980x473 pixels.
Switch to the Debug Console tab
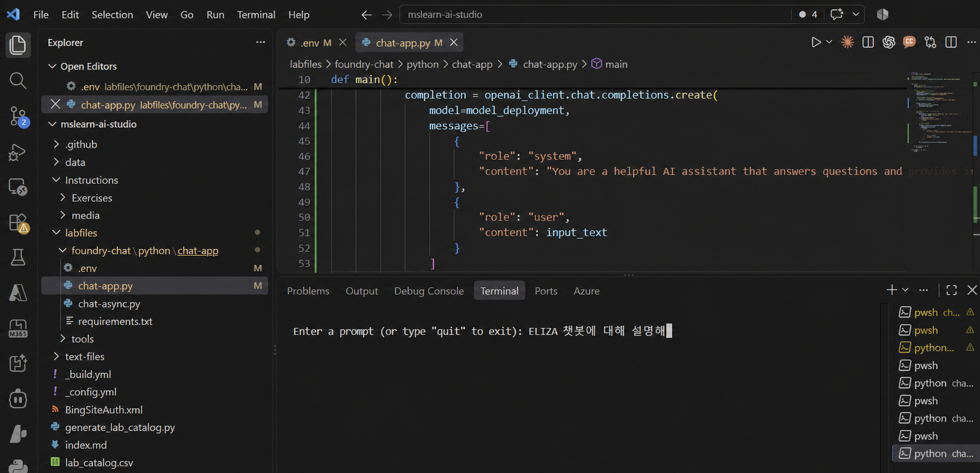click(429, 291)
